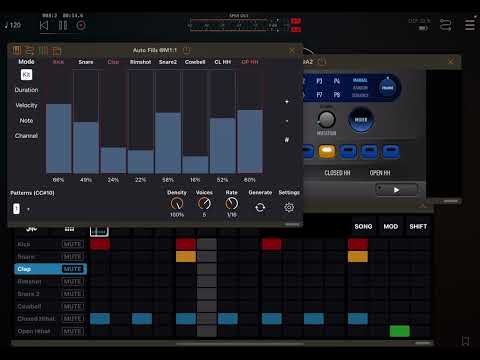
Task: Click the Generate refresh icon
Action: (260, 207)
